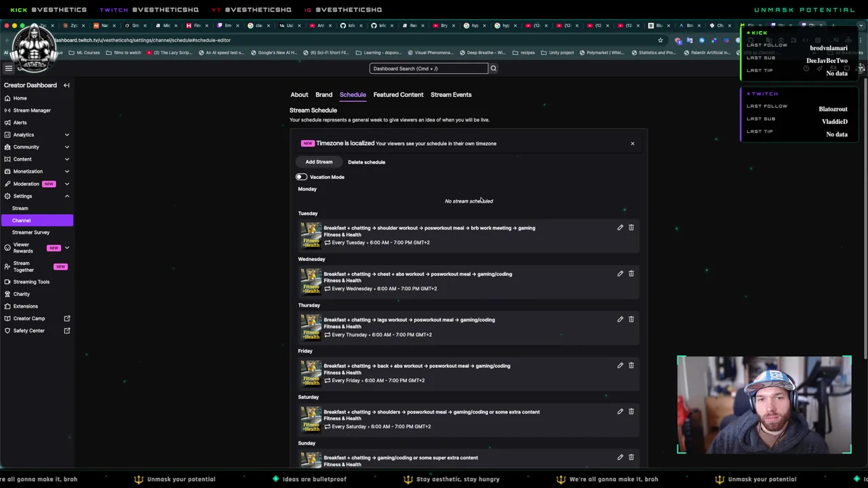Viewport: 868px width, 488px height.
Task: Edit the Sunday stream with pencil icon
Action: (x=620, y=457)
